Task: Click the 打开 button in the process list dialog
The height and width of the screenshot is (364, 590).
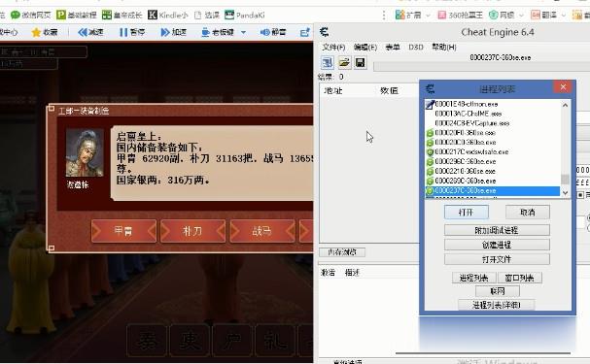Action: pyautogui.click(x=467, y=213)
